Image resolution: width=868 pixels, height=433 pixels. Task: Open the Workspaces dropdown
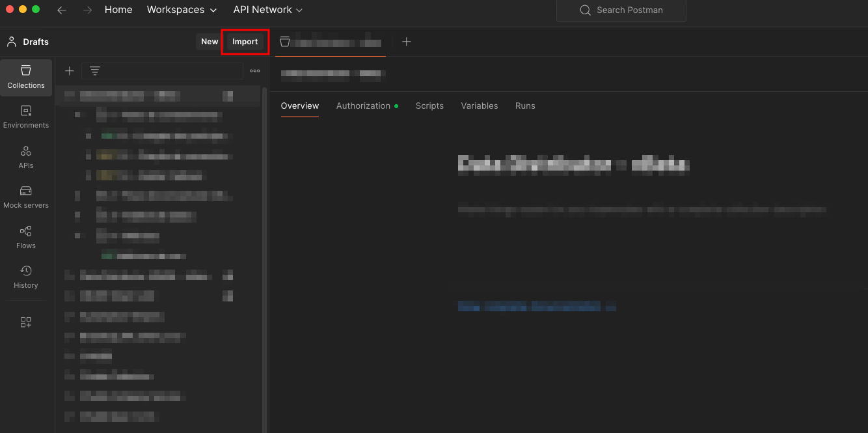182,10
